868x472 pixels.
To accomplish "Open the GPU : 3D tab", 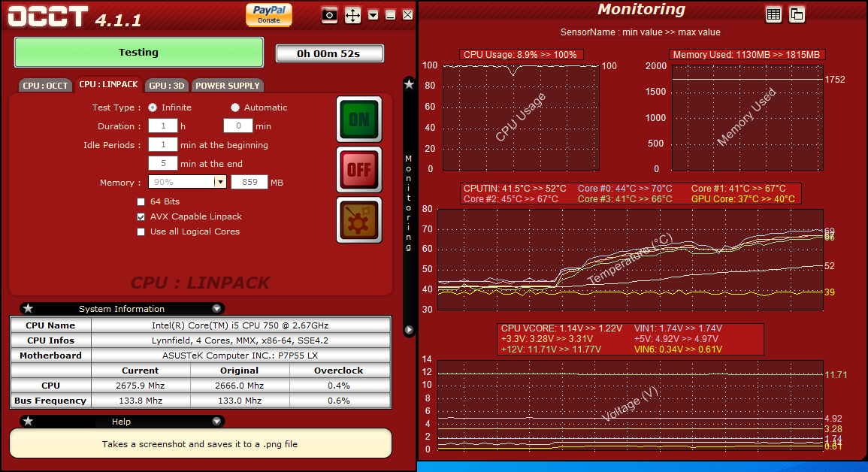I will click(x=167, y=86).
